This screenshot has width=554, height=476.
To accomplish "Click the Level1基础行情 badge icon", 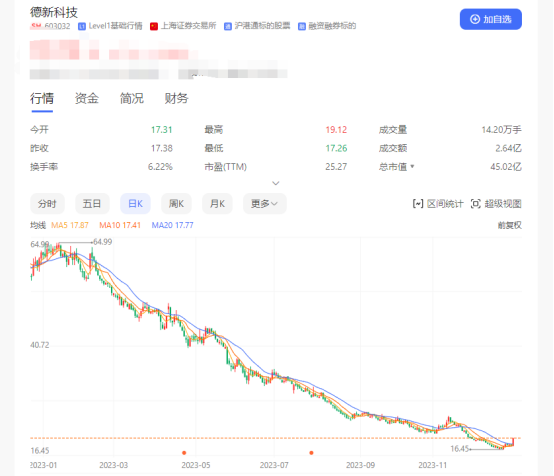I will point(82,27).
